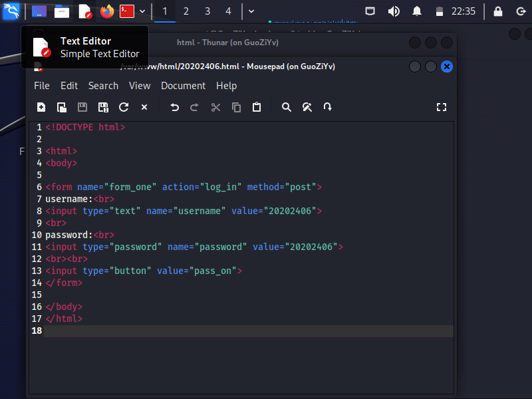Click the <html> tag on line 3
Screen dimensions: 532x399
point(61,151)
